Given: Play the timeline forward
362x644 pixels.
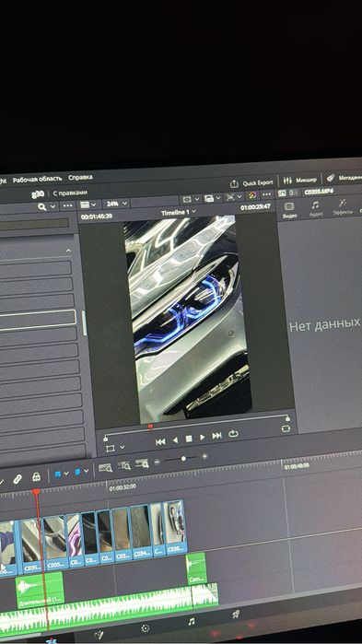Looking at the screenshot, I should 203,438.
